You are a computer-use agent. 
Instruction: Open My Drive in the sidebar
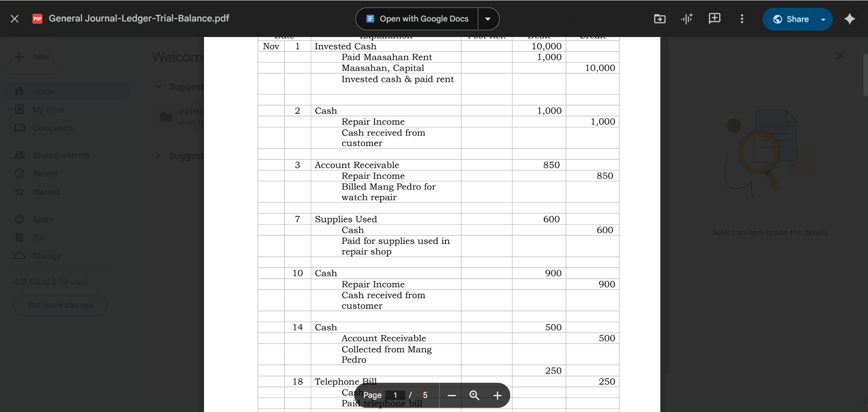48,110
